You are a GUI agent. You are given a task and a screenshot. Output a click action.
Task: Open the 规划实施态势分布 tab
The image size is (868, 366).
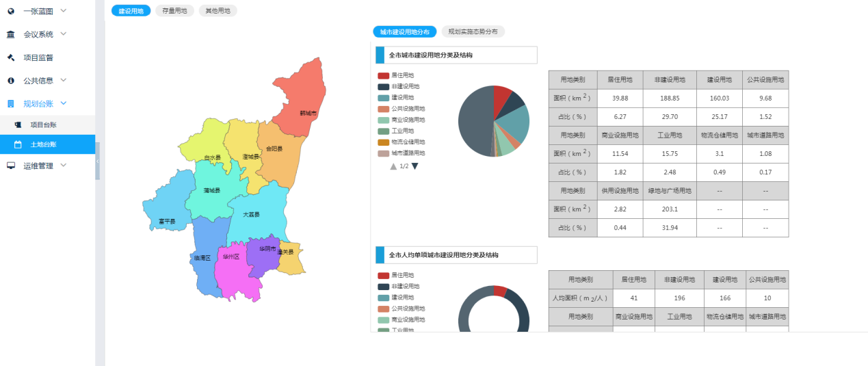point(473,31)
